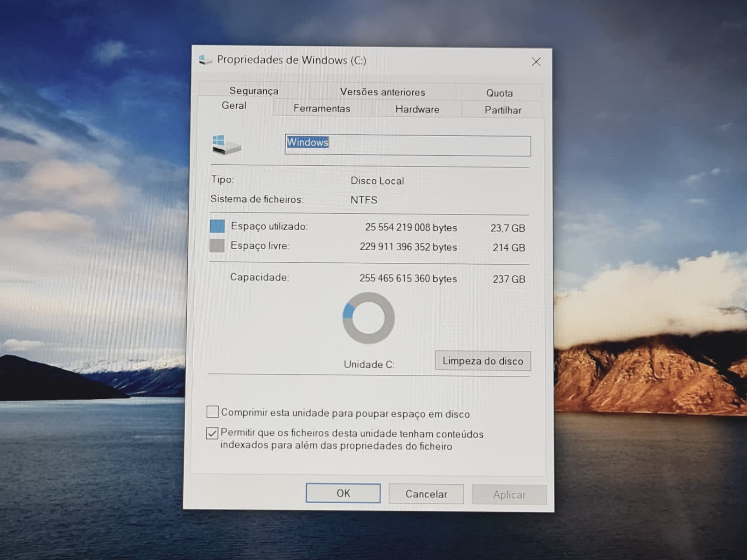This screenshot has height=560, width=747.
Task: Close the Propriedades de Windows dialog
Action: click(x=536, y=62)
